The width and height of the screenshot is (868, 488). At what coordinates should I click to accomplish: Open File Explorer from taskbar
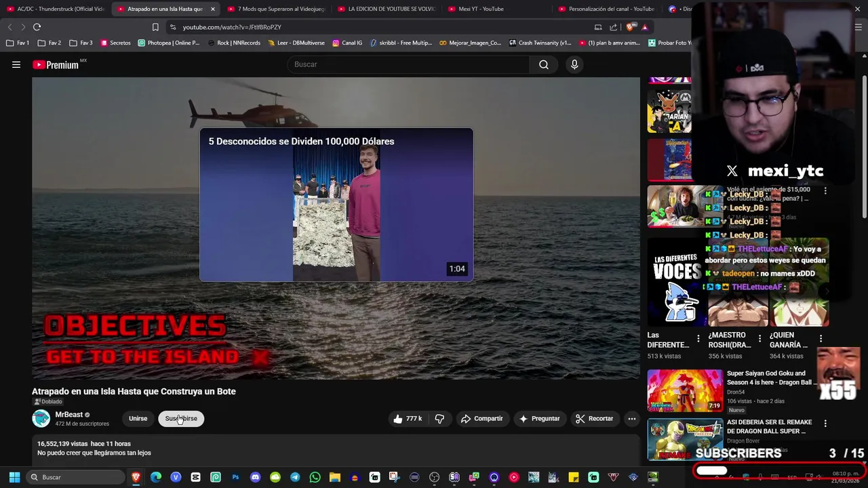(334, 477)
